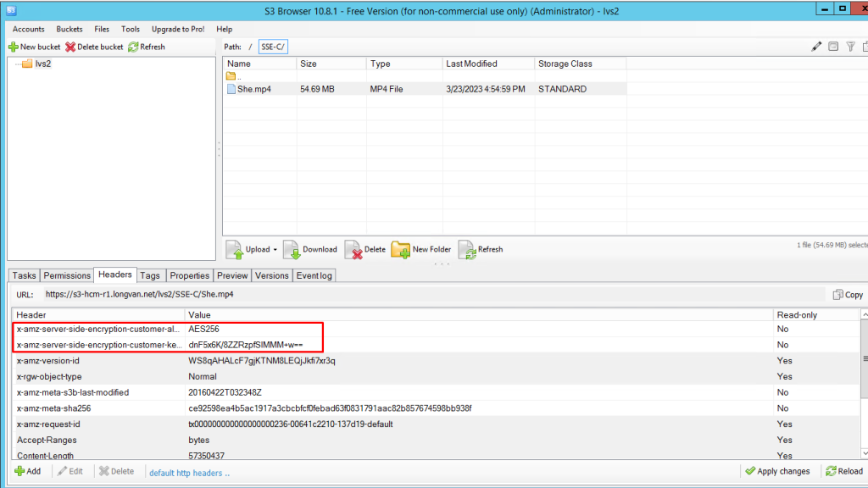Image resolution: width=868 pixels, height=488 pixels.
Task: Switch to the Preview tab
Action: click(x=232, y=275)
